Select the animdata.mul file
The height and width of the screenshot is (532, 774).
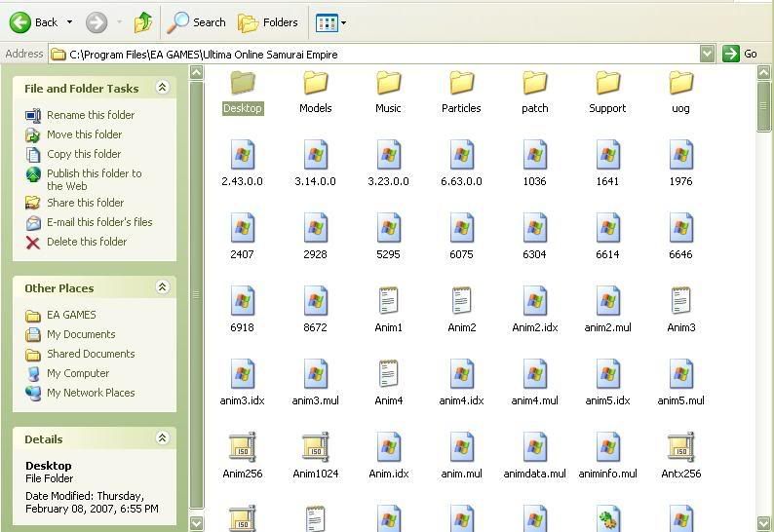pyautogui.click(x=534, y=456)
